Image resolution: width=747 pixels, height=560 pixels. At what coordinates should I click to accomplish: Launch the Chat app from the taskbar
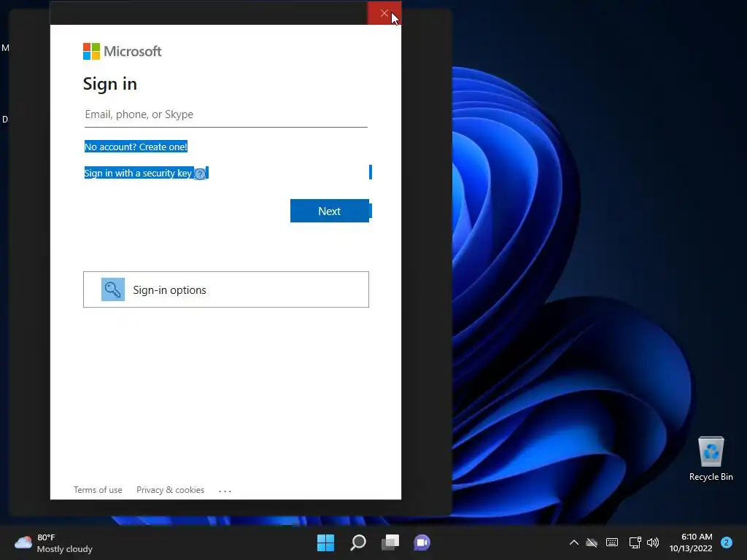click(x=422, y=542)
